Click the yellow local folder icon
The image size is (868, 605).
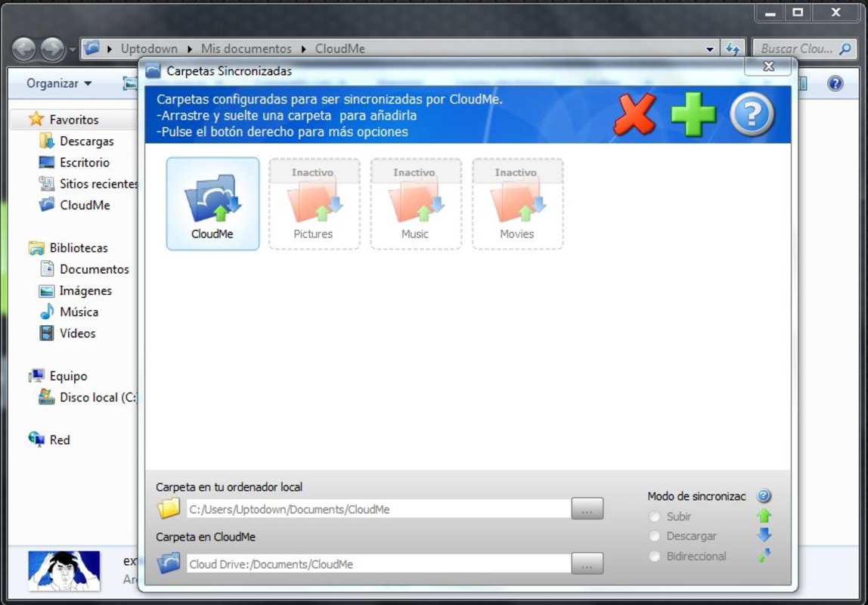tap(169, 508)
